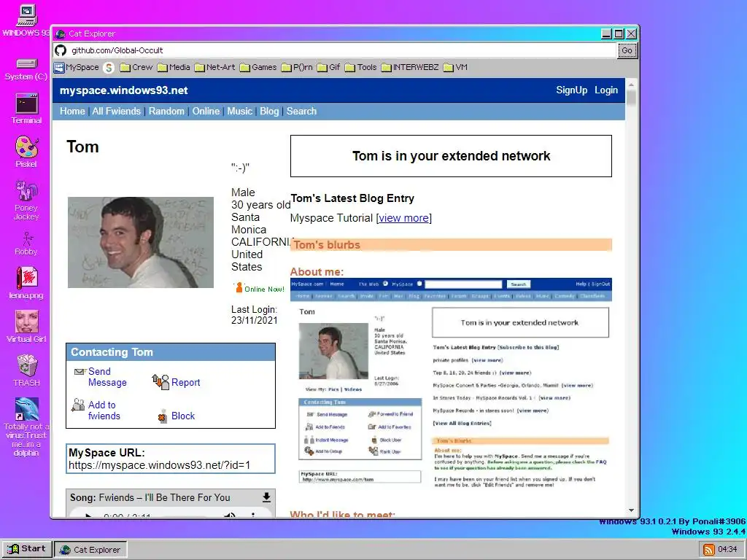Open the Crew bookmarks folder
Viewport: 747px width, 560px height.
[136, 68]
